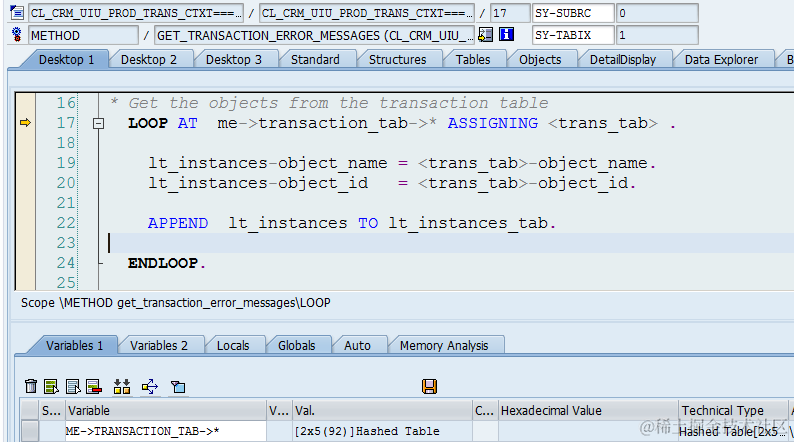Click the SY-TABIX variable field
794x442 pixels.
coord(573,35)
